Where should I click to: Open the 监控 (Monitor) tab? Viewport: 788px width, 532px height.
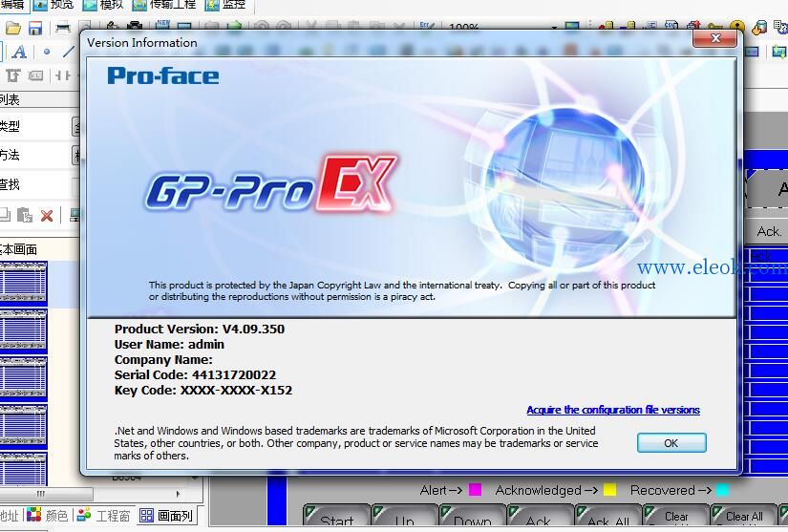pos(225,5)
